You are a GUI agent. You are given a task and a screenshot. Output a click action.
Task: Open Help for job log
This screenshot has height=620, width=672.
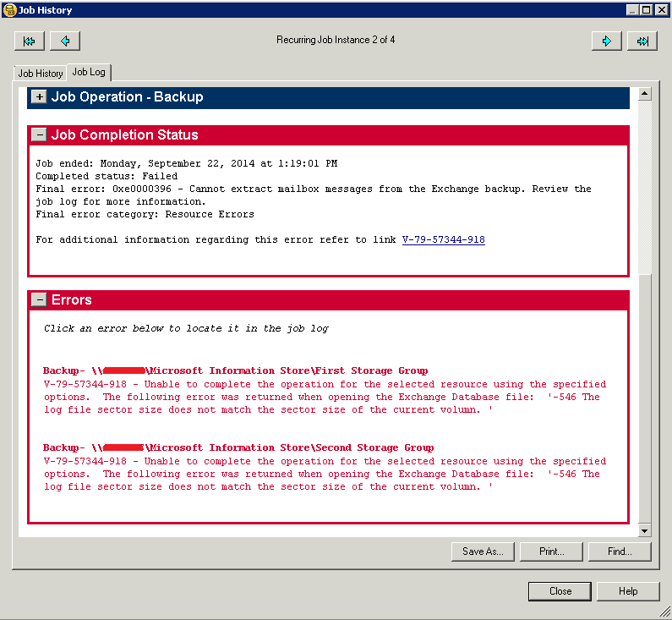tap(628, 591)
